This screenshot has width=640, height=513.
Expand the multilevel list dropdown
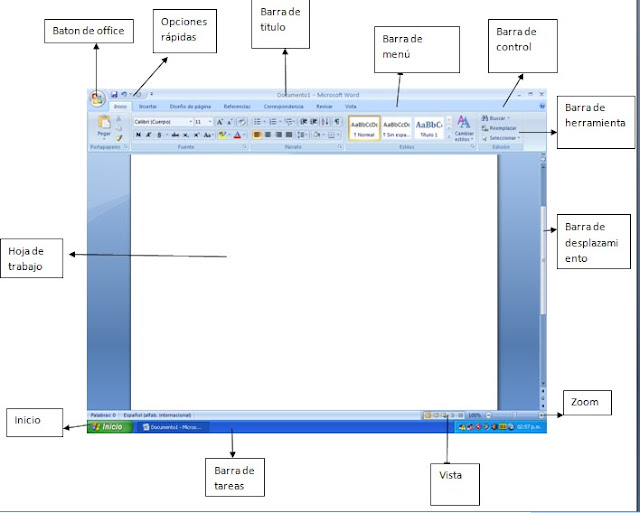[x=295, y=122]
